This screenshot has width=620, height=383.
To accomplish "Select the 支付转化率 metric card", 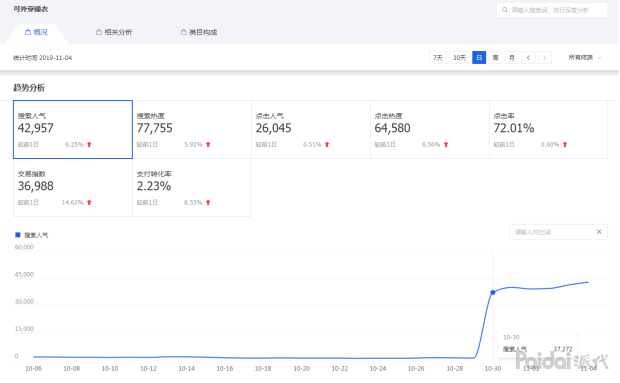I will (x=192, y=187).
